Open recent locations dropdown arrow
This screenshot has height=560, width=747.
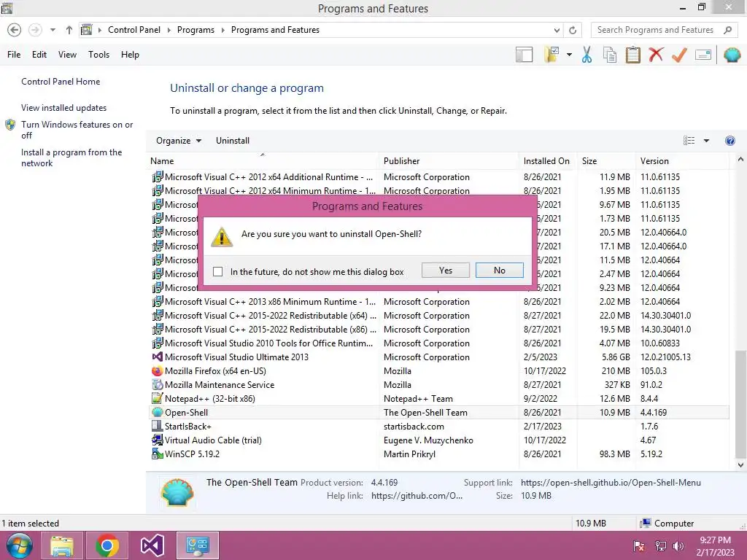click(53, 30)
